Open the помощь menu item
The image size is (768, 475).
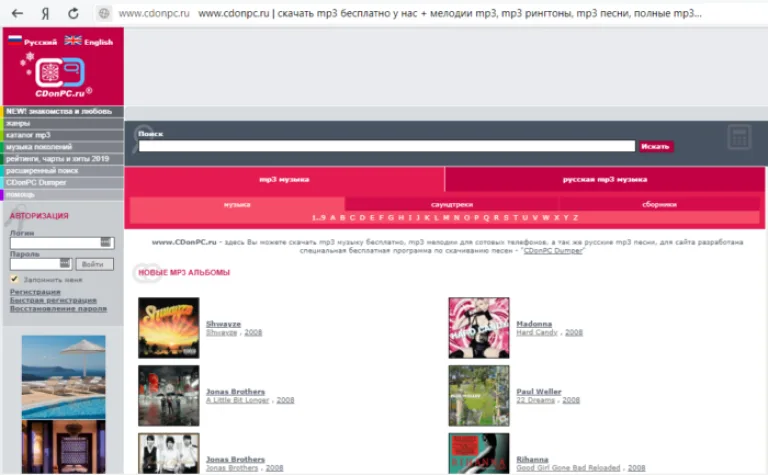63,194
